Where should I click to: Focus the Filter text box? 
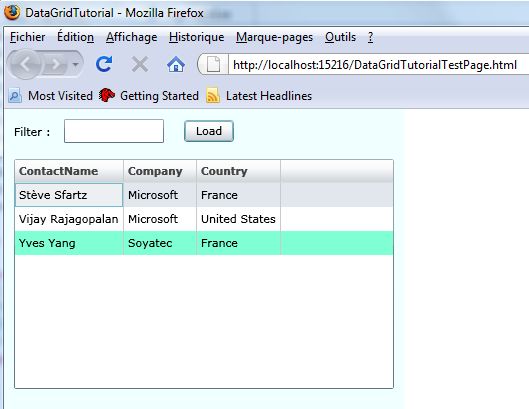point(114,131)
